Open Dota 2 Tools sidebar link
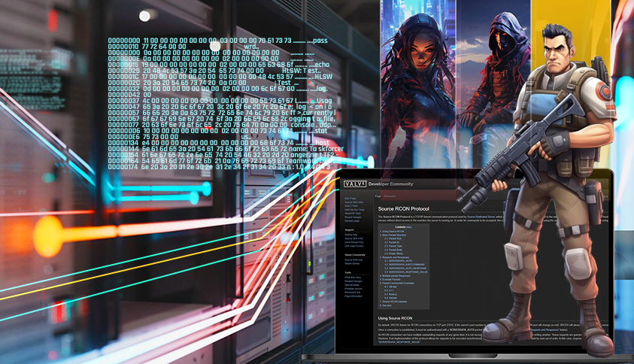This screenshot has height=364, width=634. pyautogui.click(x=351, y=206)
